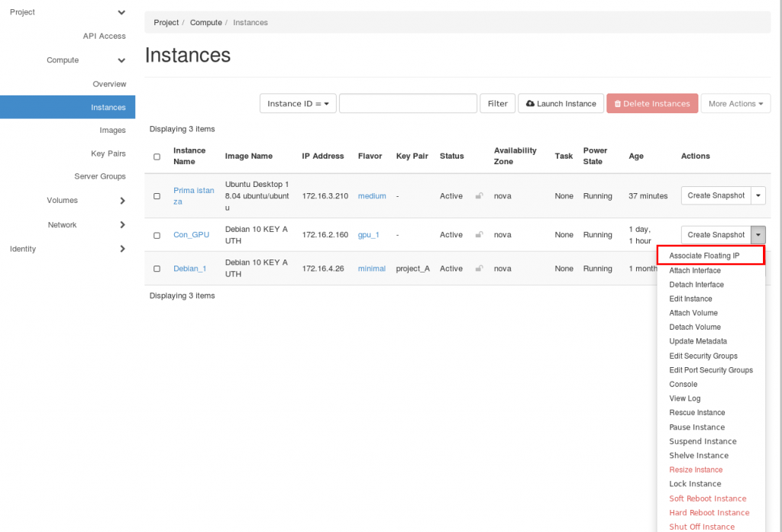Collapse the Compute sidebar section
The width and height of the screenshot is (782, 532).
coord(121,60)
